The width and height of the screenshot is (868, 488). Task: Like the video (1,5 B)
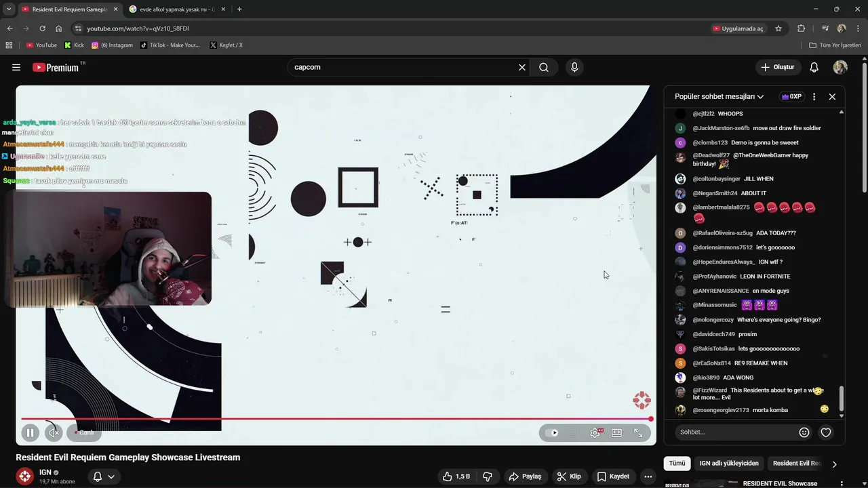(x=456, y=476)
